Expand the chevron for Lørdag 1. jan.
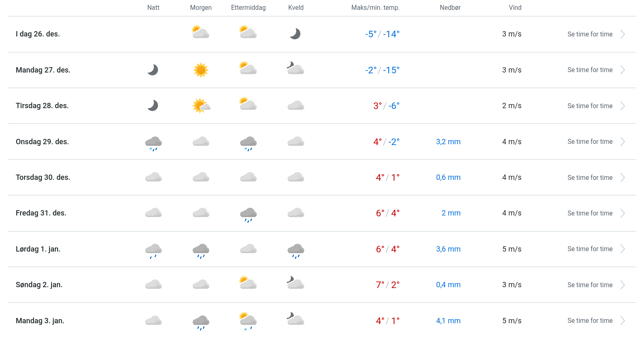Image resolution: width=644 pixels, height=338 pixels. [x=622, y=249]
